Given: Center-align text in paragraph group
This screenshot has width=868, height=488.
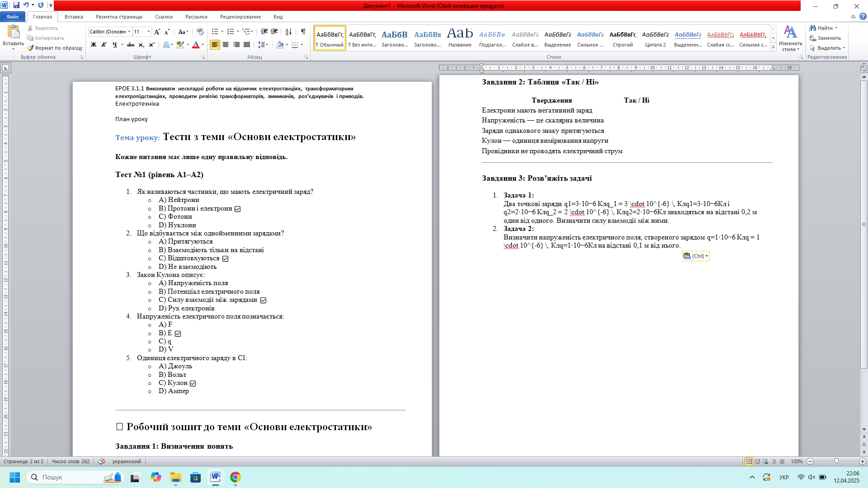Looking at the screenshot, I should click(x=226, y=45).
